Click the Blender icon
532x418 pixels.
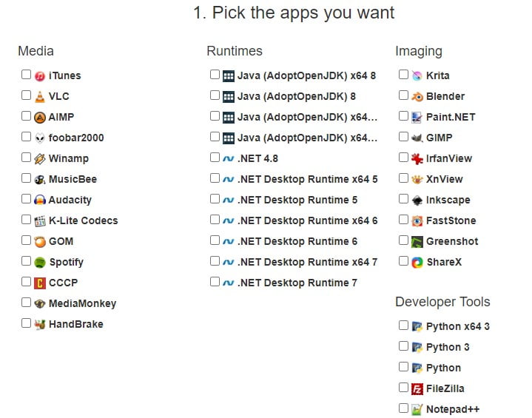pyautogui.click(x=417, y=97)
